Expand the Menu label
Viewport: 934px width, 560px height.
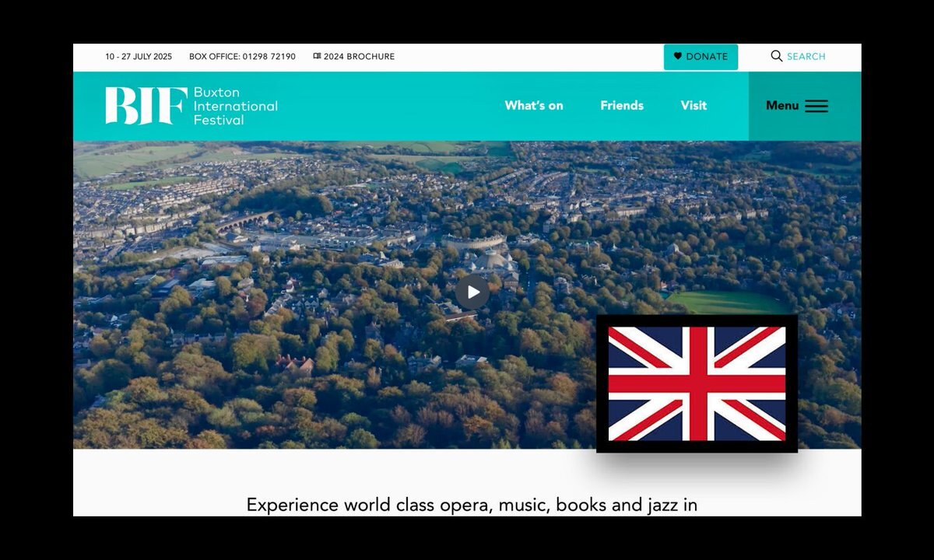point(782,106)
